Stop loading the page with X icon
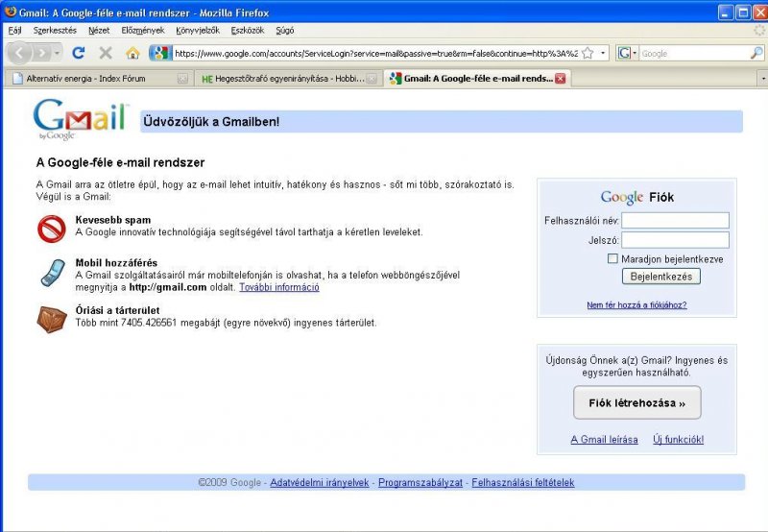Viewport: 768px width, 532px height. click(106, 53)
